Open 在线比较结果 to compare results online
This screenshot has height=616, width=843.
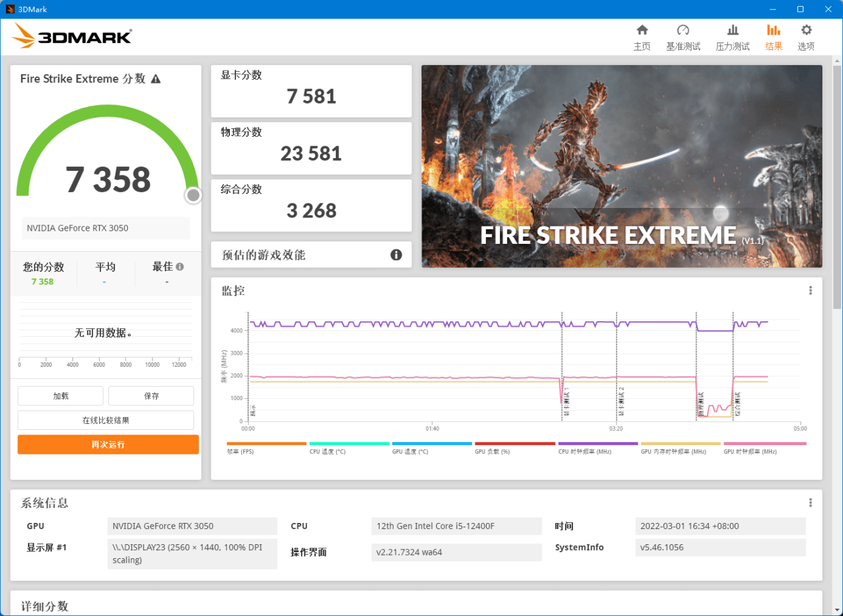[x=105, y=420]
